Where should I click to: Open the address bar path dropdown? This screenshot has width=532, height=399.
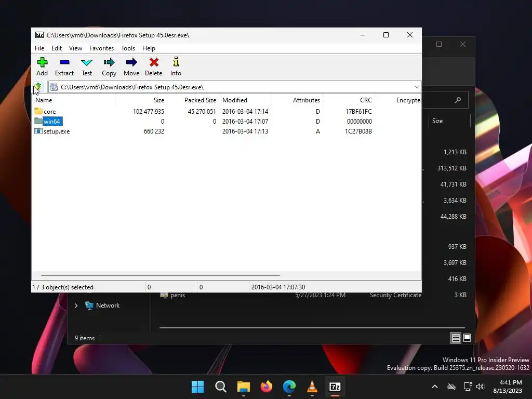tap(417, 87)
